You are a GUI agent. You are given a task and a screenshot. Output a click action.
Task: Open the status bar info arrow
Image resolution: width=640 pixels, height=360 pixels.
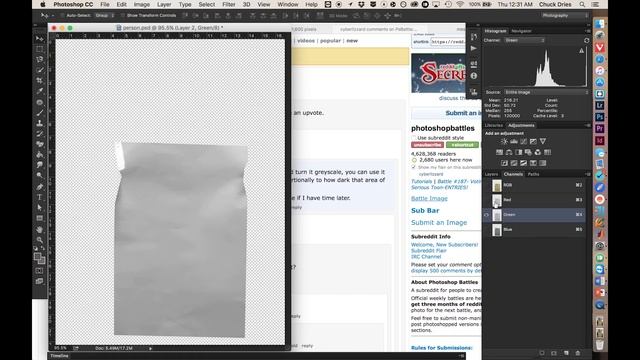150,348
